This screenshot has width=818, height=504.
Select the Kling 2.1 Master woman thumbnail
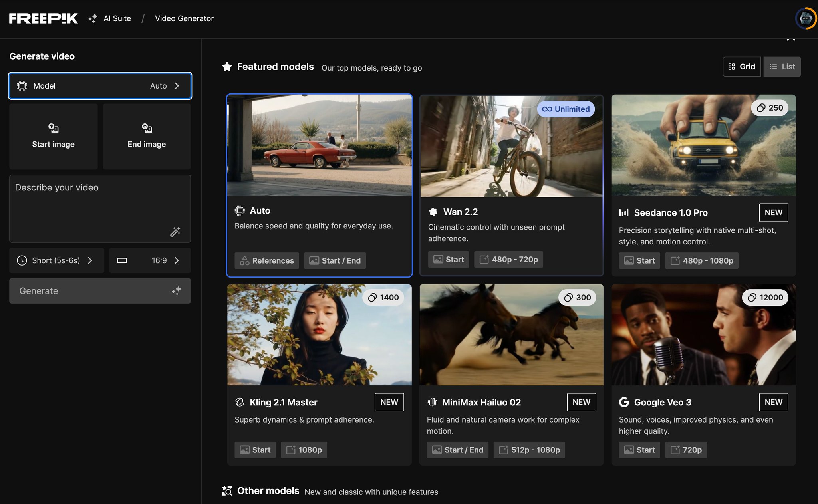pos(320,335)
